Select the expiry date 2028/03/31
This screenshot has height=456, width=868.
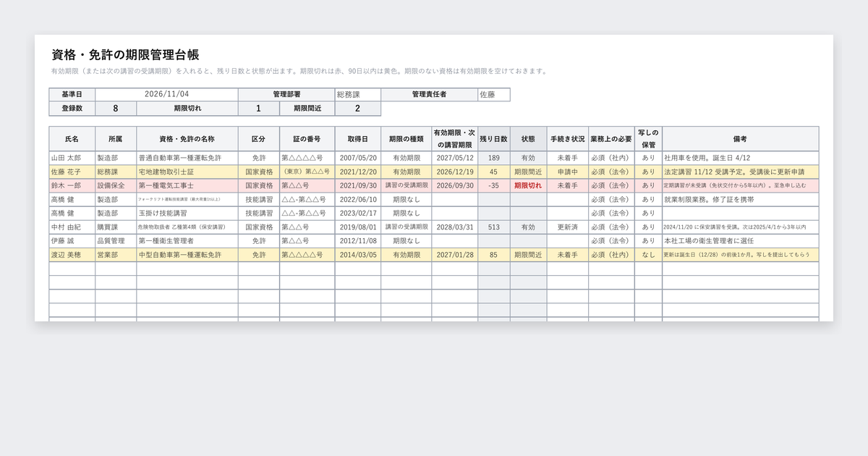pyautogui.click(x=455, y=227)
